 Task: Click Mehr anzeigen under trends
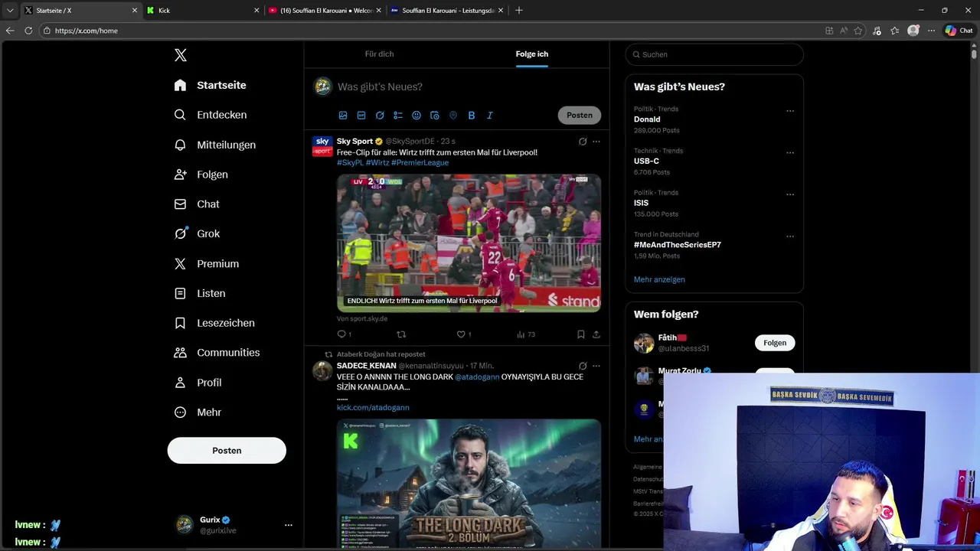pos(659,279)
